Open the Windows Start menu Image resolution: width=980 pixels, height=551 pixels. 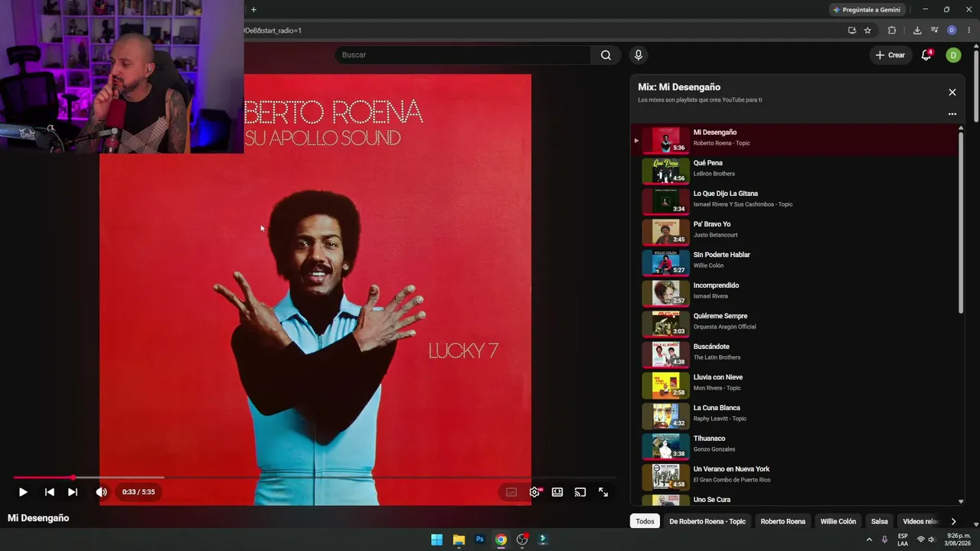point(436,540)
